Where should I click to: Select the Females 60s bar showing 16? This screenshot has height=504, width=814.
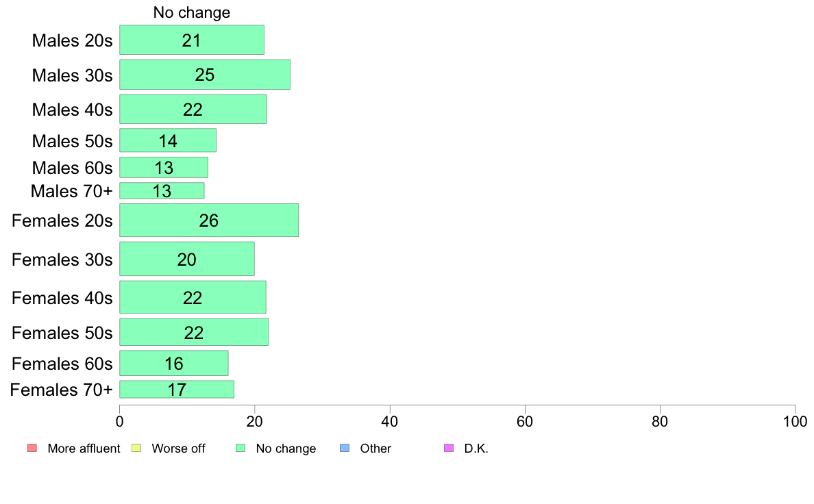[174, 363]
